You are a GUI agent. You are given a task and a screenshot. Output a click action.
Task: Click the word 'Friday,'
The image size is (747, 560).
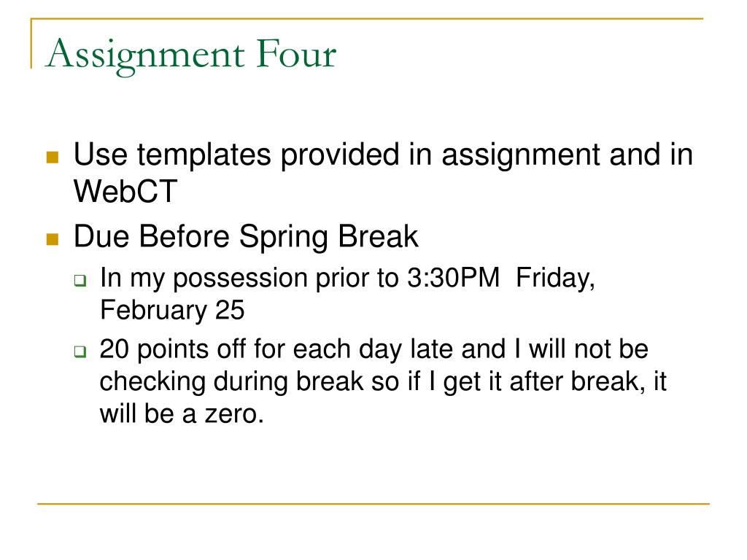(555, 278)
